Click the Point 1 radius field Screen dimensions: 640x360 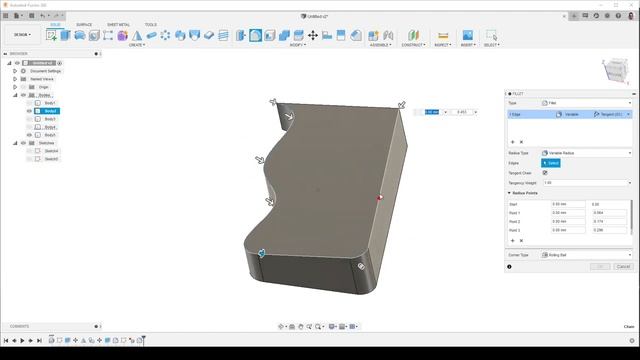pos(568,213)
